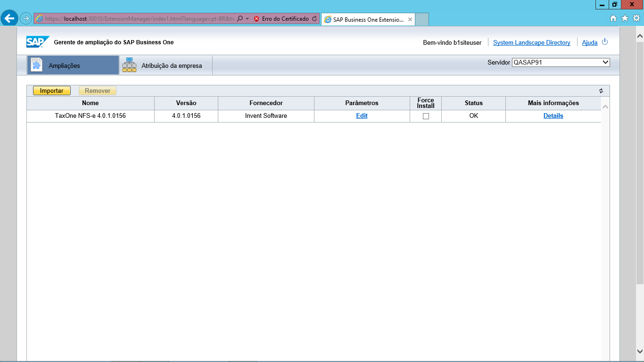This screenshot has height=362, width=644.
Task: Open the Details link for TaxOne
Action: [553, 116]
